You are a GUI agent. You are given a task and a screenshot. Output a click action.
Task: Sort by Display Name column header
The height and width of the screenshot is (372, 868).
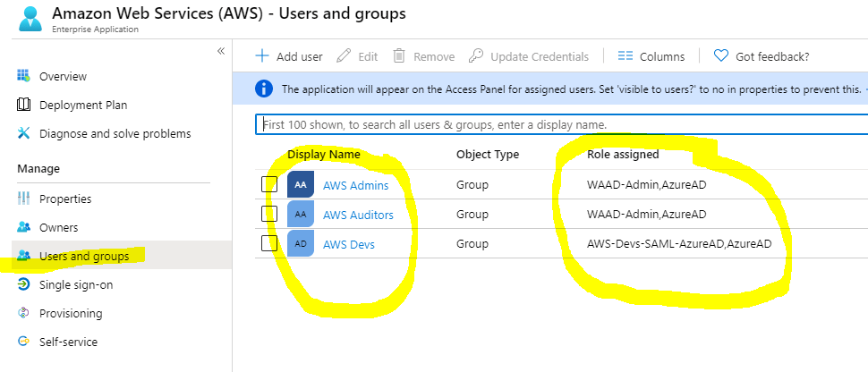pyautogui.click(x=324, y=155)
